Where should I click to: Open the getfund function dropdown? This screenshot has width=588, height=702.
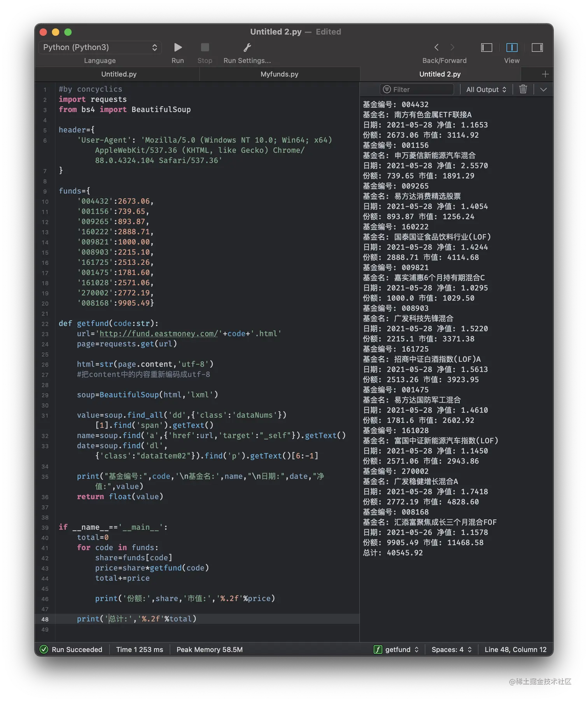click(396, 650)
